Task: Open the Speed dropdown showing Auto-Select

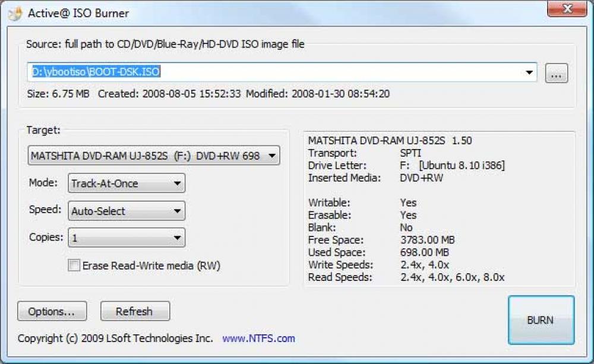Action: pos(178,211)
